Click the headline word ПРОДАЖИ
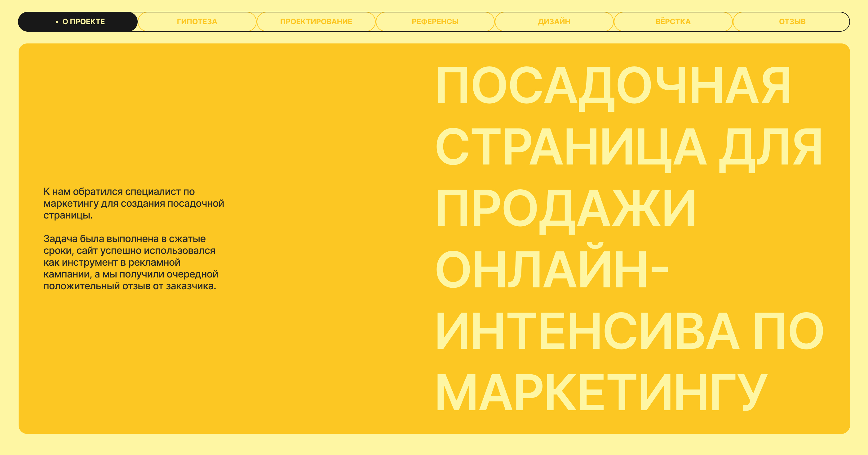 coord(565,209)
